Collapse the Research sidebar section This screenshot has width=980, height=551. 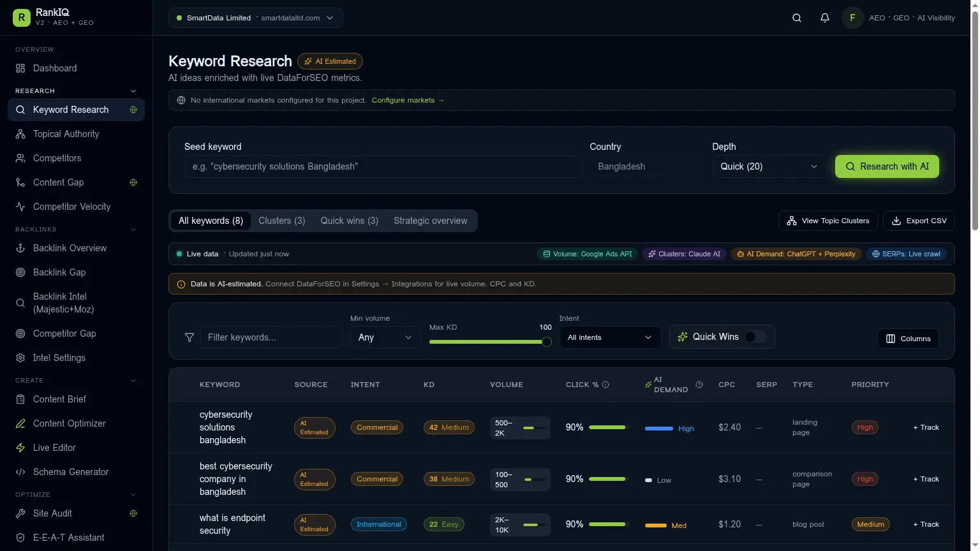[x=133, y=91]
